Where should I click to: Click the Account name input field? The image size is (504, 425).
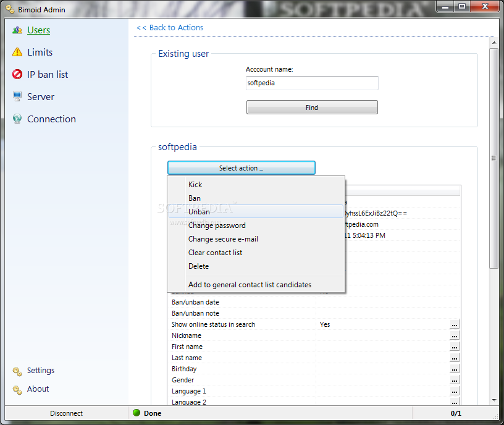(x=312, y=83)
